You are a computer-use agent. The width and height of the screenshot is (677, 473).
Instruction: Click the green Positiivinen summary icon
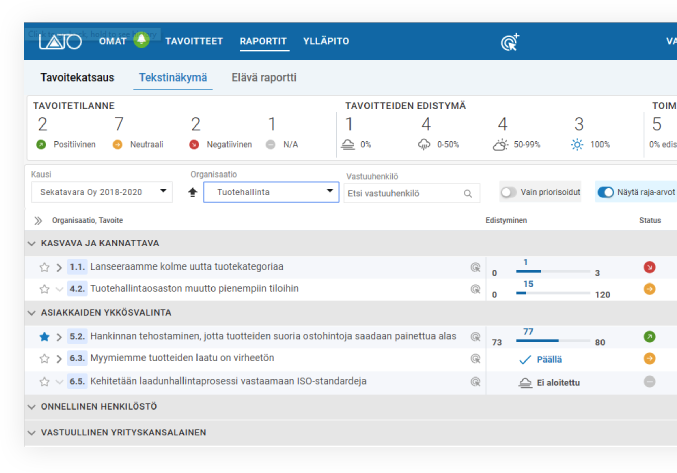click(41, 145)
